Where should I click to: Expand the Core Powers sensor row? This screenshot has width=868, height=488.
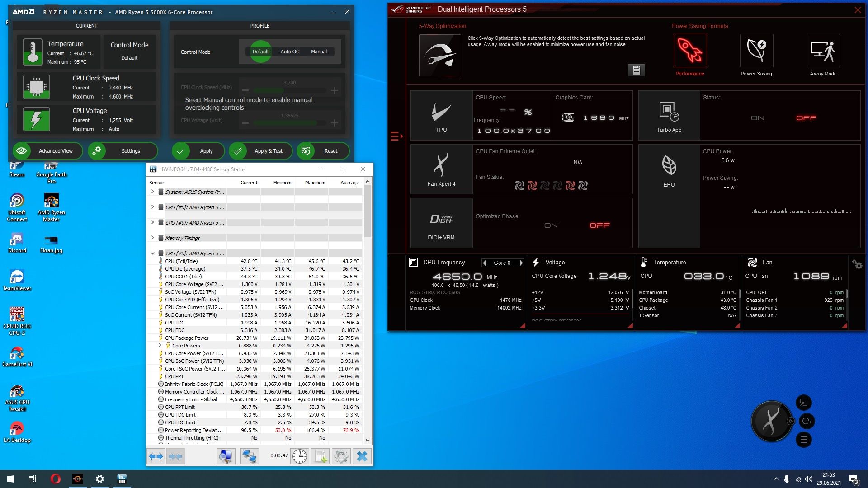click(x=160, y=345)
